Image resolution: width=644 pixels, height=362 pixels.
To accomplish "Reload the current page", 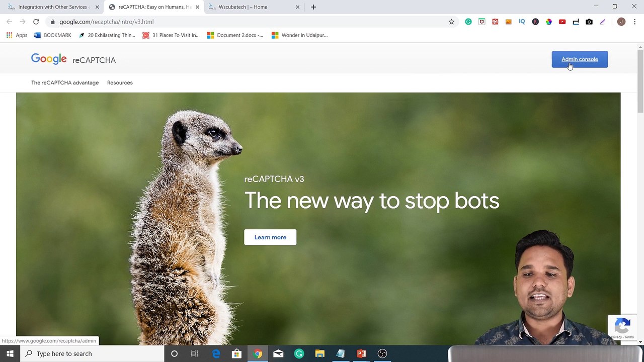I will [x=36, y=22].
